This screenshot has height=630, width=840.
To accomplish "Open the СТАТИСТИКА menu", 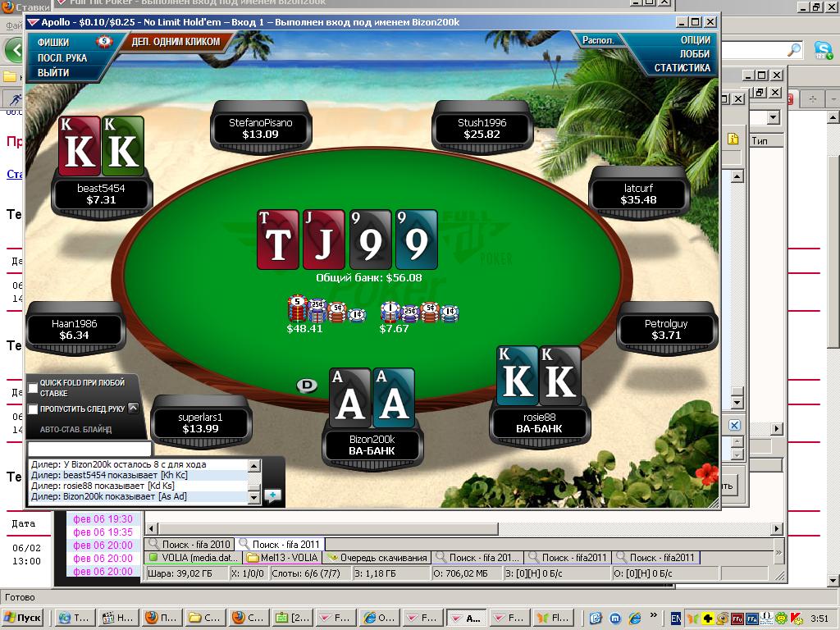I will tap(682, 68).
